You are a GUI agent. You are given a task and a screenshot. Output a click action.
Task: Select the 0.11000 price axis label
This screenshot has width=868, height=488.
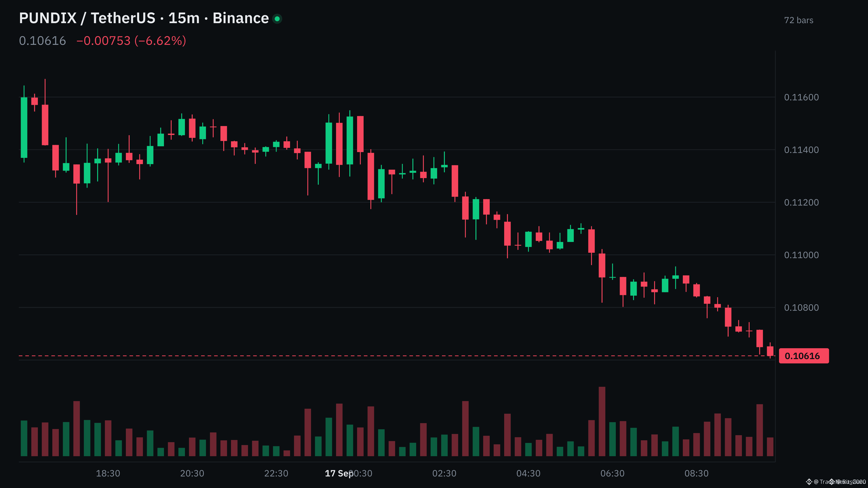pos(801,255)
